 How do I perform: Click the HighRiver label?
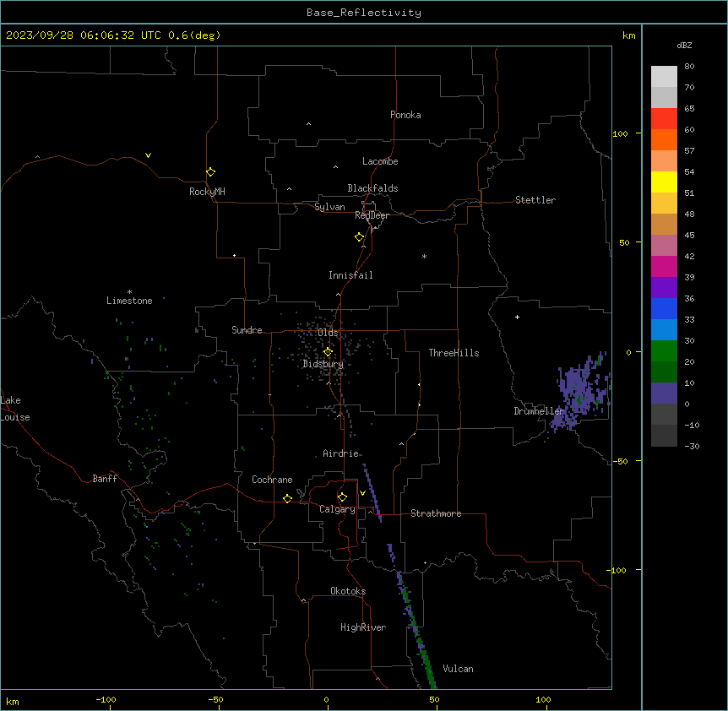coord(362,627)
